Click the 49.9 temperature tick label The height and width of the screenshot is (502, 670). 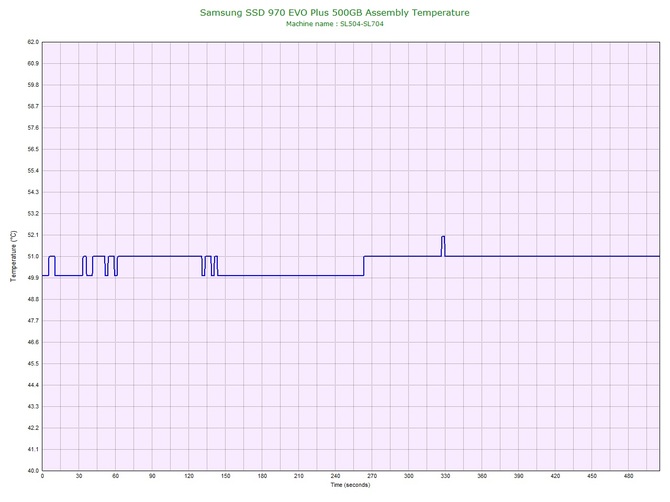coord(33,278)
